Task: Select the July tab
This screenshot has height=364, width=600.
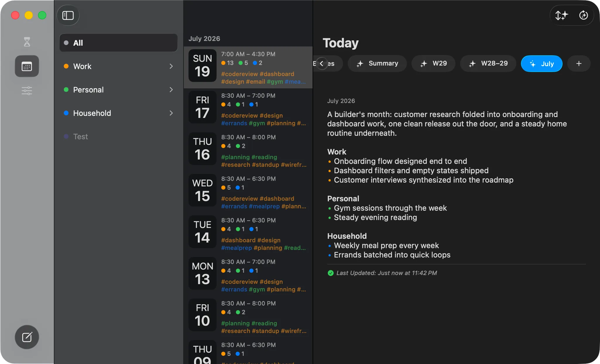Action: (541, 63)
